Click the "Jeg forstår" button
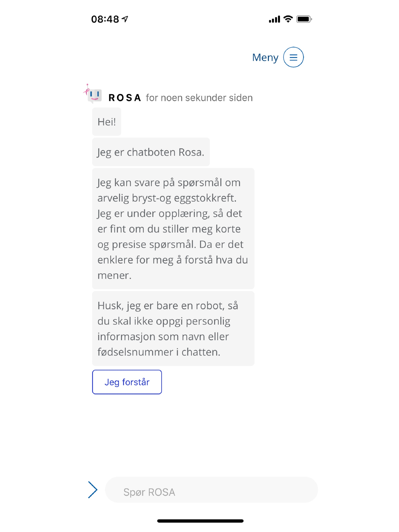 [127, 382]
